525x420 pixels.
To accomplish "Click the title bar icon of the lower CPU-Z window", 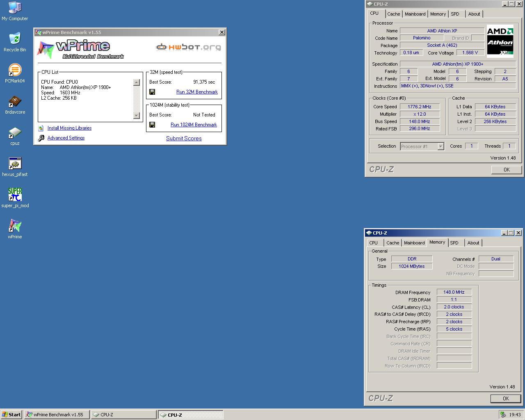I will tap(369, 233).
